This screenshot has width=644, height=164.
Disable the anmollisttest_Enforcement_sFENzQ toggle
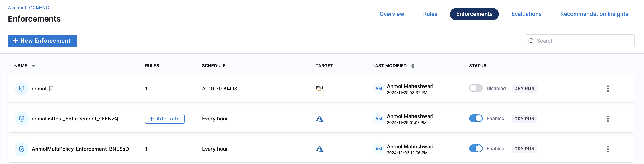pyautogui.click(x=476, y=119)
